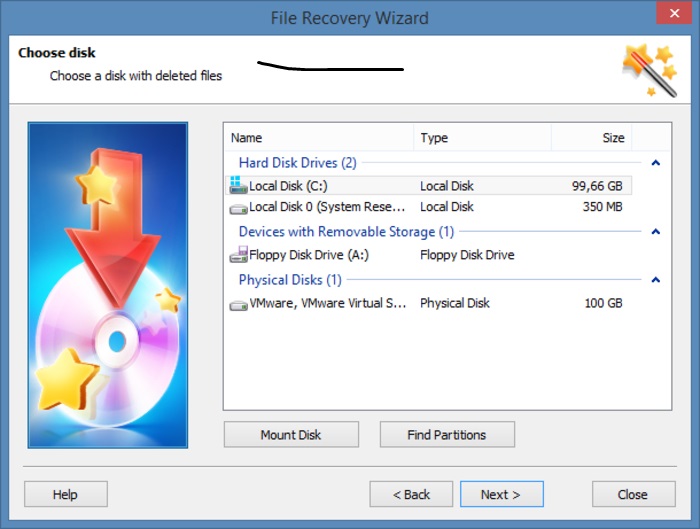The height and width of the screenshot is (529, 700).
Task: Click the 99,66 GB size value
Action: pyautogui.click(x=597, y=186)
